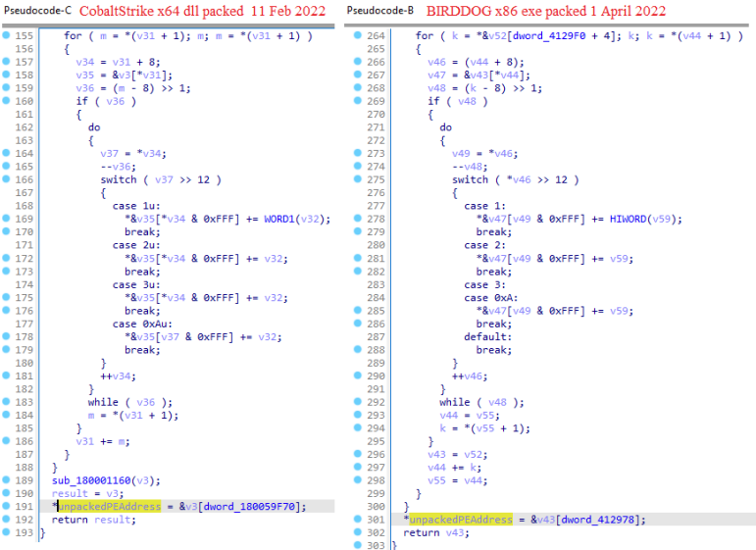Toggle breakpoint dot at line 266

click(358, 61)
